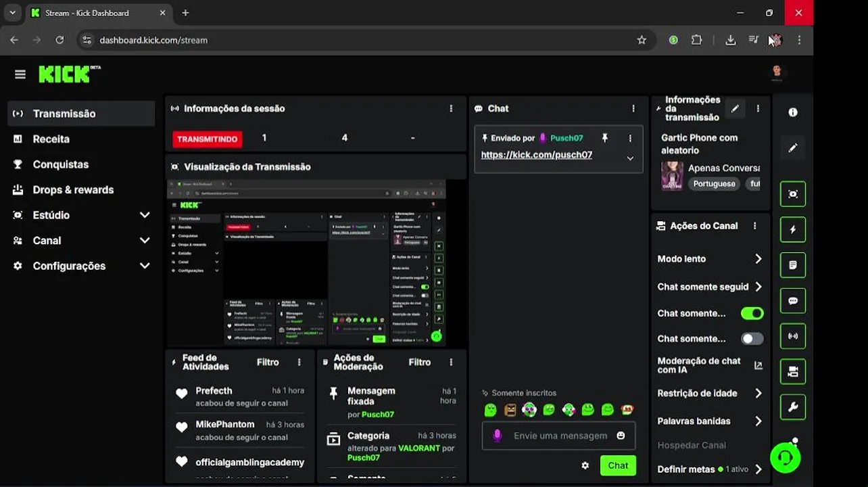Click the pin icon right of Pusch07
868x487 pixels.
[605, 138]
